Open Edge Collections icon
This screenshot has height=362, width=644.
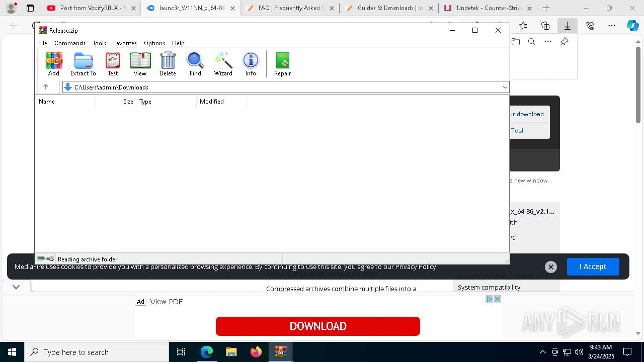545,26
